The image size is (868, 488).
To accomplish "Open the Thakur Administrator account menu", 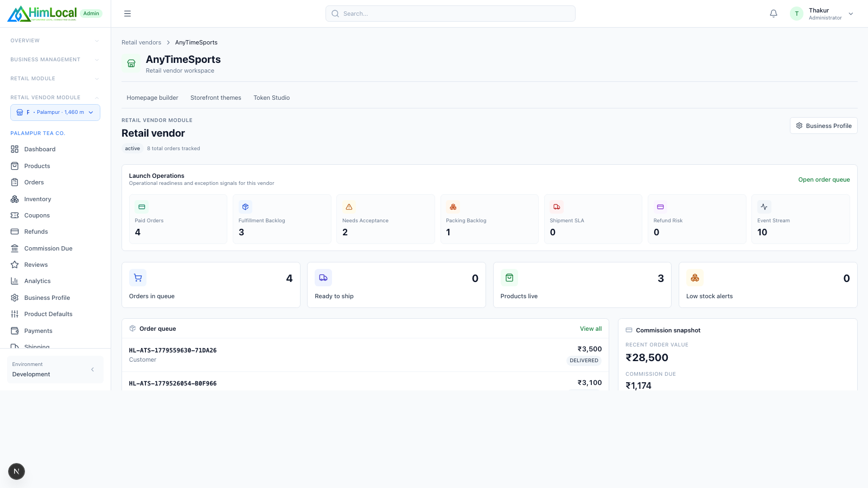I will point(821,14).
